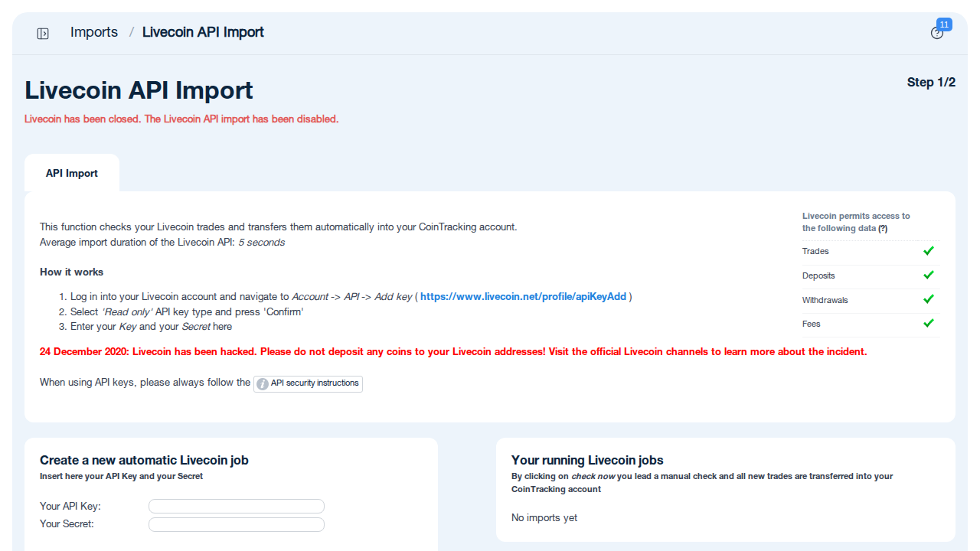Click the Withdrawals row label
The height and width of the screenshot is (551, 980).
(825, 300)
